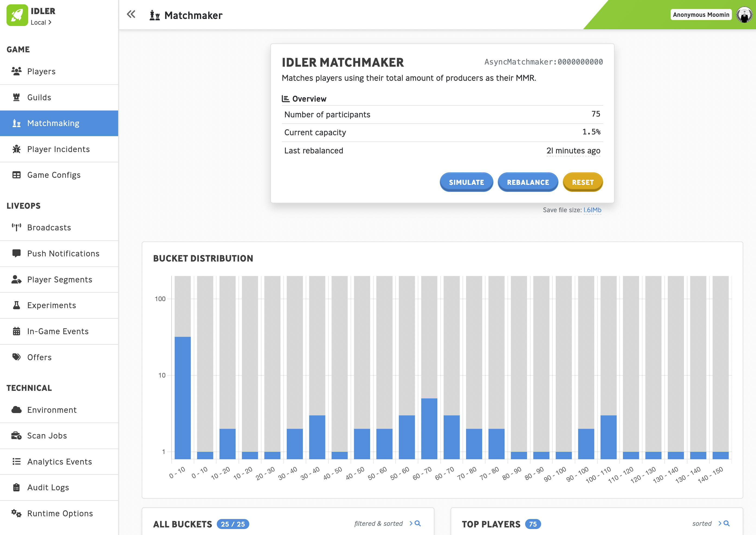Click the REBALANCE action button
The image size is (756, 535).
click(x=527, y=182)
